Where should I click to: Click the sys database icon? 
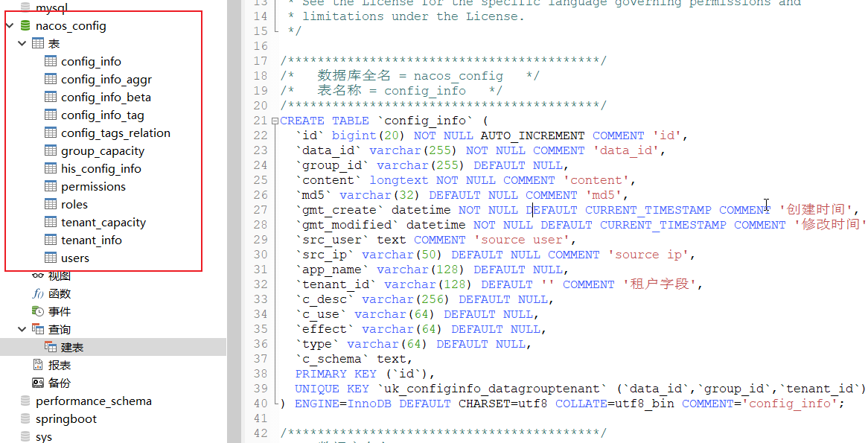(x=25, y=436)
